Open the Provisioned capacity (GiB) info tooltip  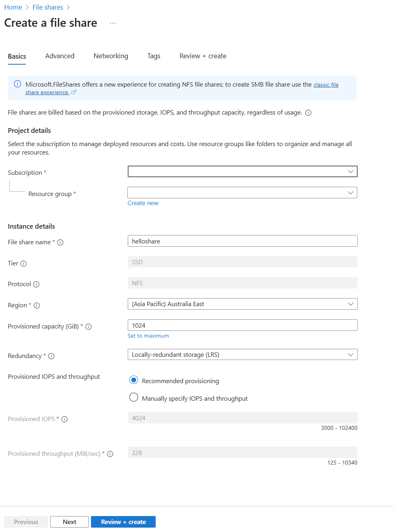88,326
